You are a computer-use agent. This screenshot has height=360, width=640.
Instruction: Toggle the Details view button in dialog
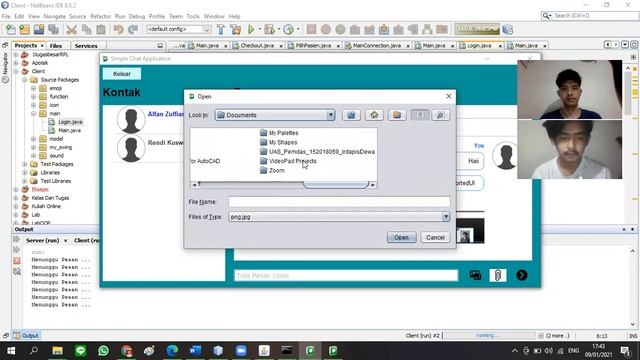(440, 115)
